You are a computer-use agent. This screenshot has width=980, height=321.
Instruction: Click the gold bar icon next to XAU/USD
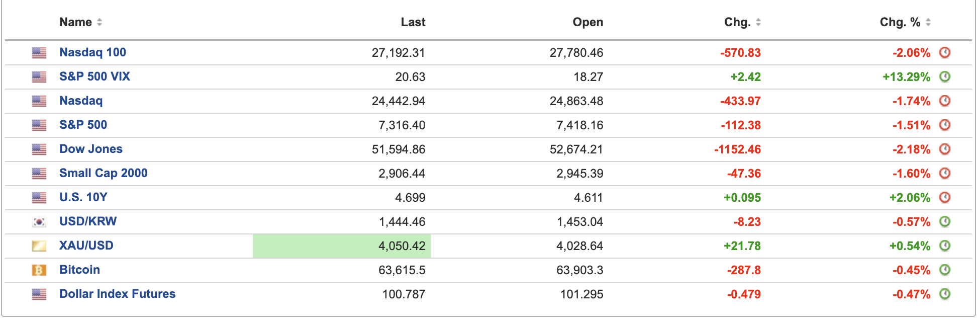(39, 246)
